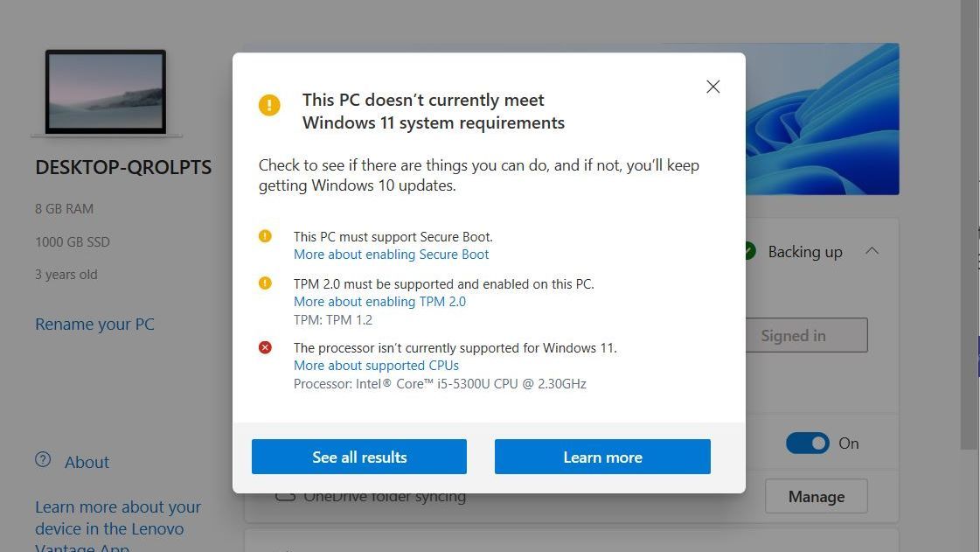Click the Learn more button

pyautogui.click(x=602, y=457)
